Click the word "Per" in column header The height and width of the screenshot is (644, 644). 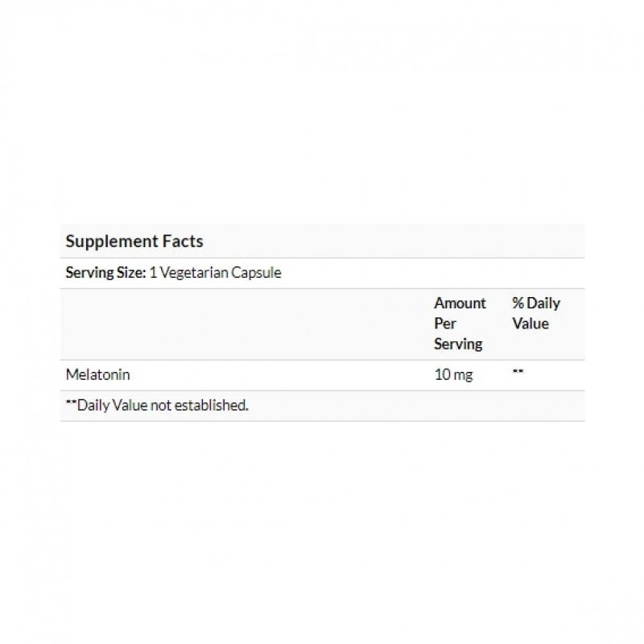444,324
